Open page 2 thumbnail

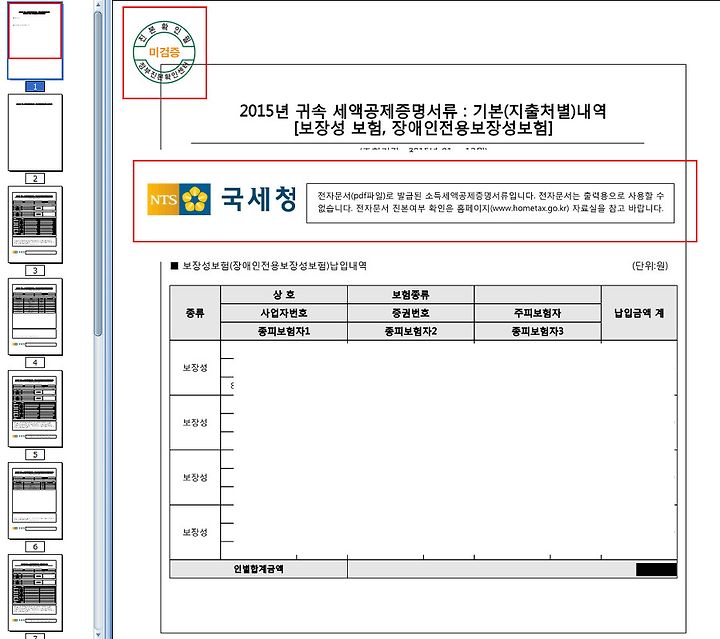tap(35, 133)
